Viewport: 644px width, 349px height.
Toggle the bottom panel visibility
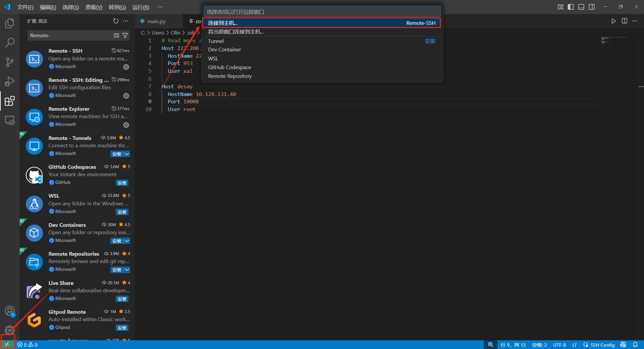tap(581, 7)
